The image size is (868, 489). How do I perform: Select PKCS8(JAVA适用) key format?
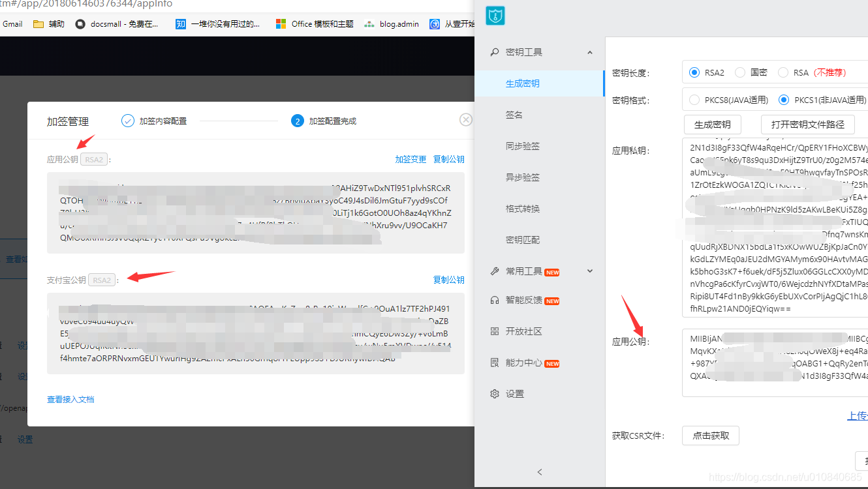(693, 100)
